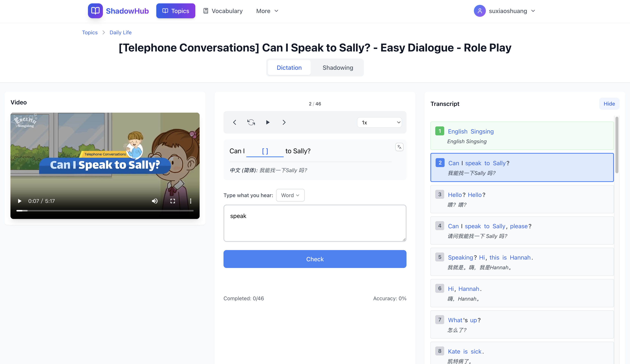Click the Check button
This screenshot has height=364, width=630.
pyautogui.click(x=315, y=259)
